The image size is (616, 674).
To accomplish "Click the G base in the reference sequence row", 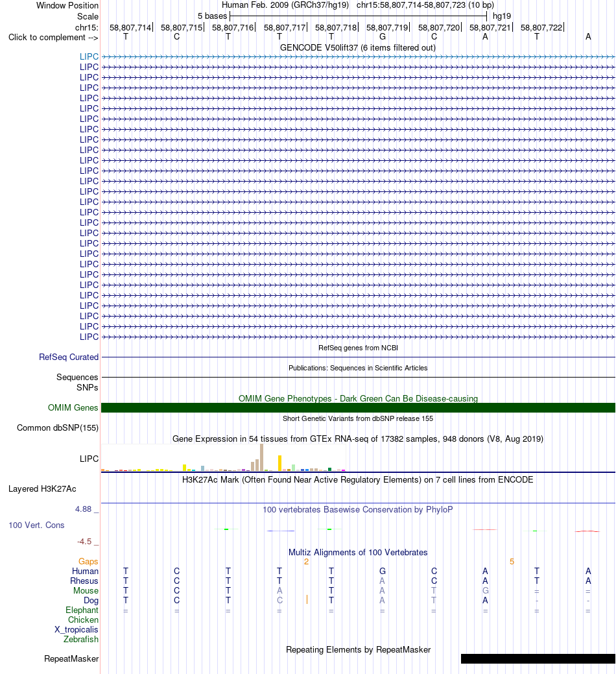I will tap(383, 37).
